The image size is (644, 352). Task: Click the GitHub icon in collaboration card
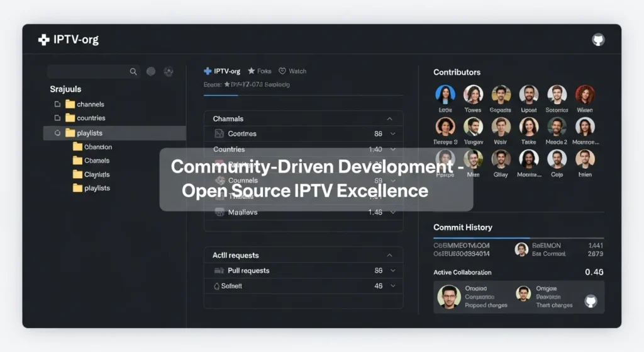tap(591, 301)
